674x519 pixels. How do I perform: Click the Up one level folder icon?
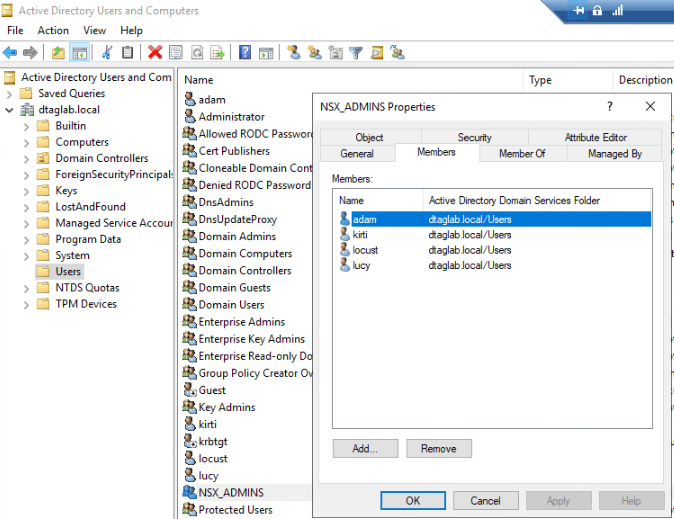(59, 52)
